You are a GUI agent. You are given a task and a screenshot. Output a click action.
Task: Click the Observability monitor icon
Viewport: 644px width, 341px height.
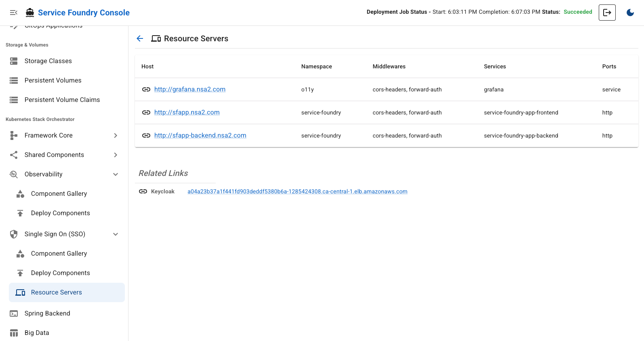coord(14,174)
